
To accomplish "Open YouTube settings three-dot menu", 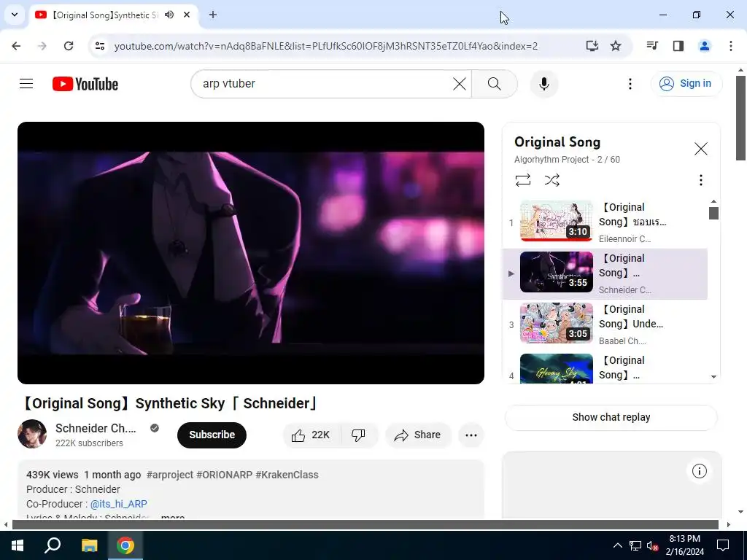I will coord(630,84).
